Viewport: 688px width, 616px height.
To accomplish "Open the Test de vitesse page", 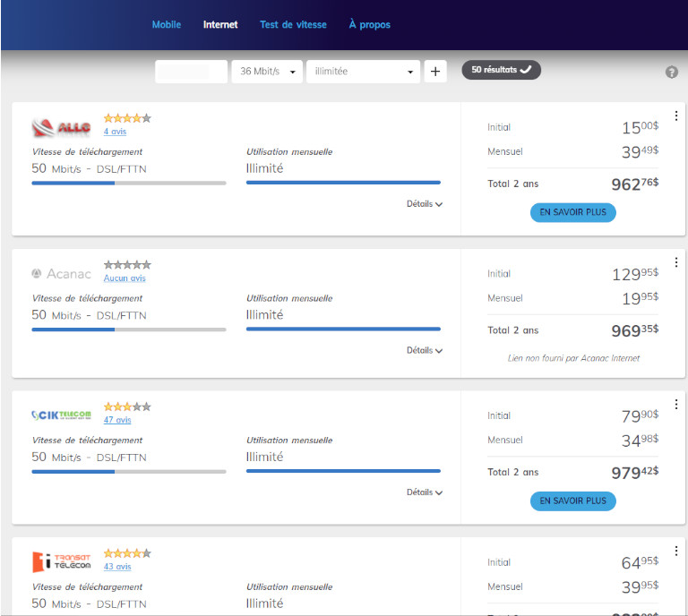I will point(293,25).
